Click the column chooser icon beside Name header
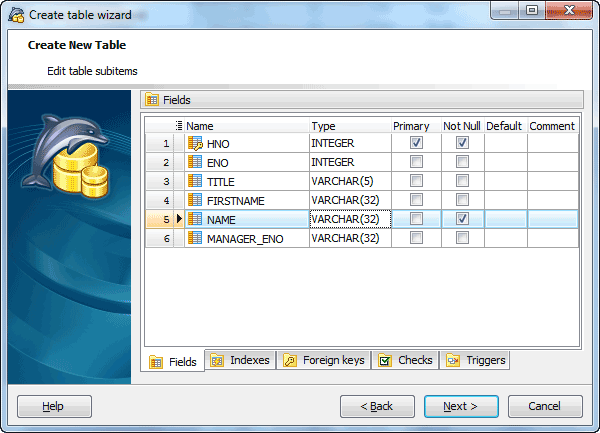Image resolution: width=600 pixels, height=433 pixels. pos(179,126)
